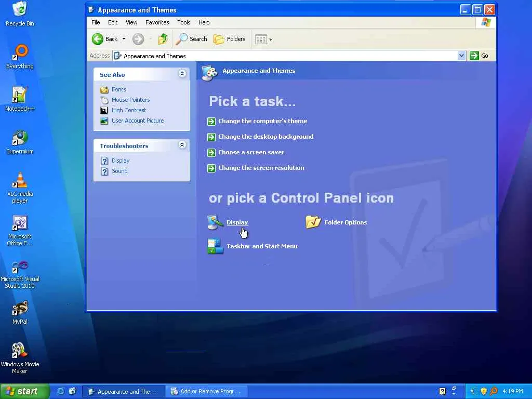Toggle the Folders pane button
Image resolution: width=532 pixels, height=399 pixels.
(229, 39)
